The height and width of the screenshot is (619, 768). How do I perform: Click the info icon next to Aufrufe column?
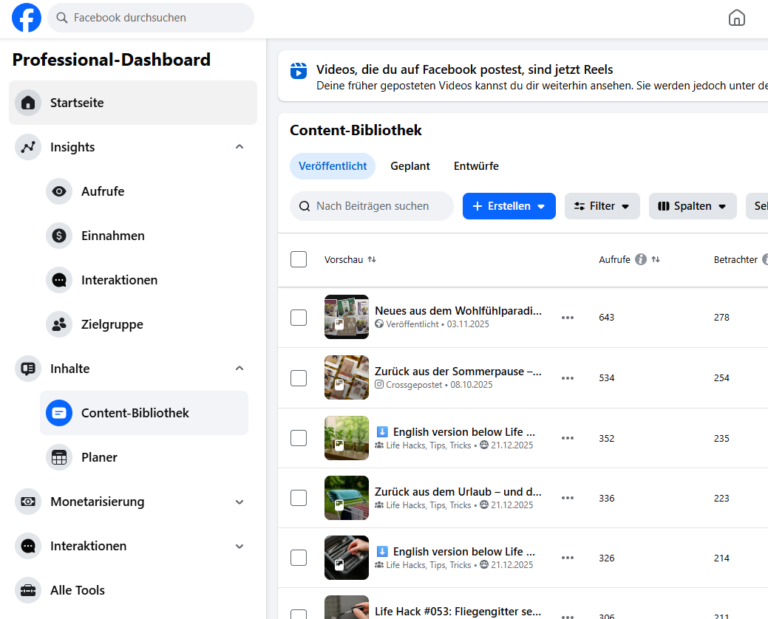click(x=641, y=259)
